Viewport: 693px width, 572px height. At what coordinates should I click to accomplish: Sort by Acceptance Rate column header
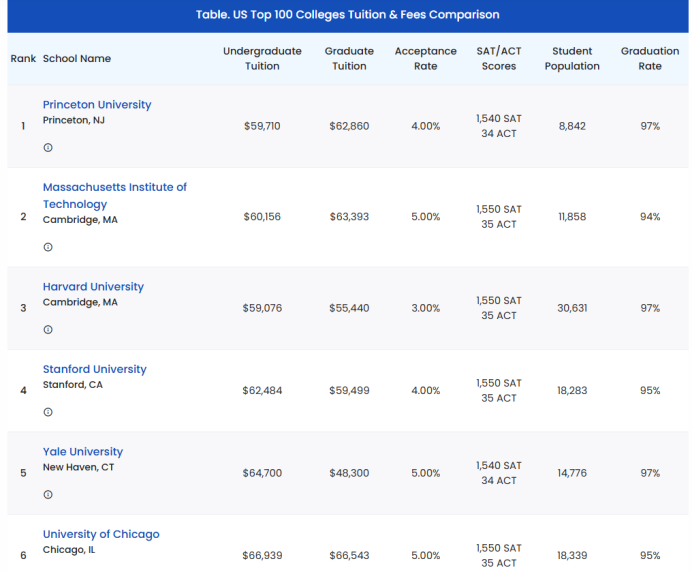[x=426, y=58]
